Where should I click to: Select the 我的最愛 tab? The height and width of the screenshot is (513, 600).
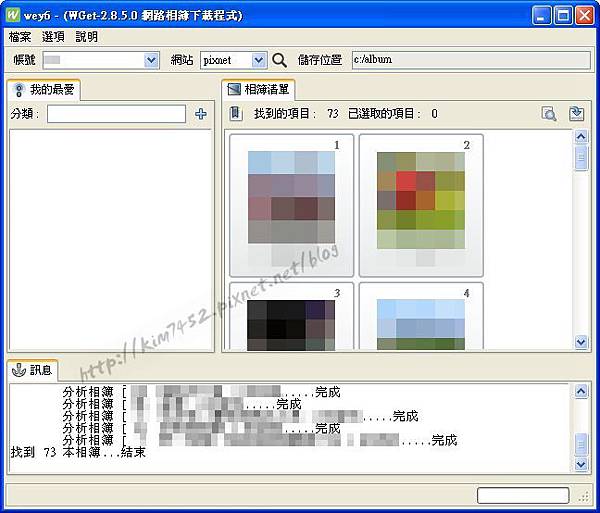click(44, 90)
